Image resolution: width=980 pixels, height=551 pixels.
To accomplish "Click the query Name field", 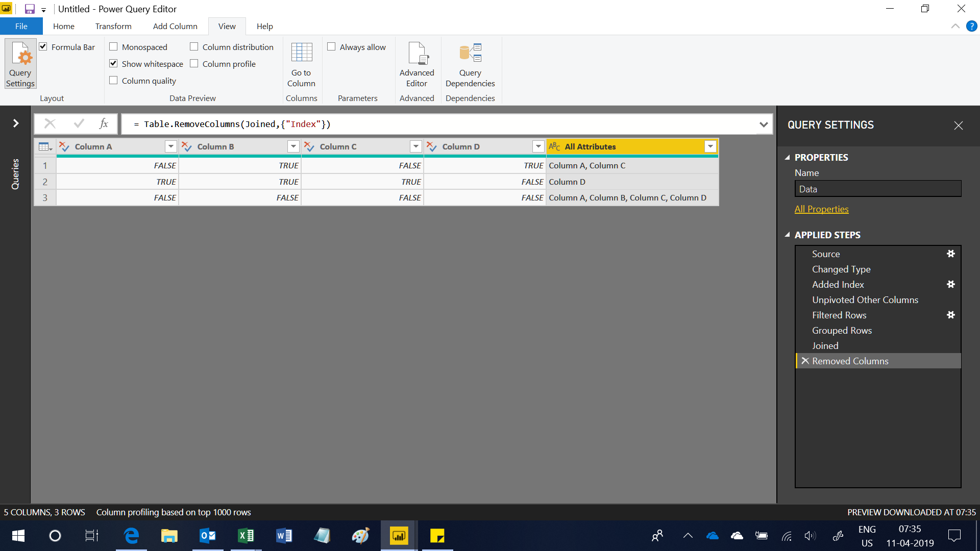I will click(878, 189).
